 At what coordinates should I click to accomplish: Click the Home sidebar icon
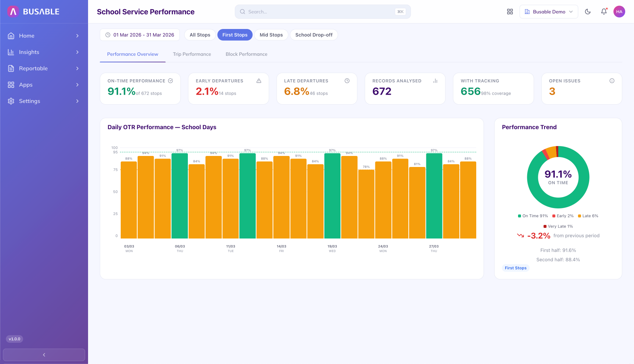coord(11,36)
